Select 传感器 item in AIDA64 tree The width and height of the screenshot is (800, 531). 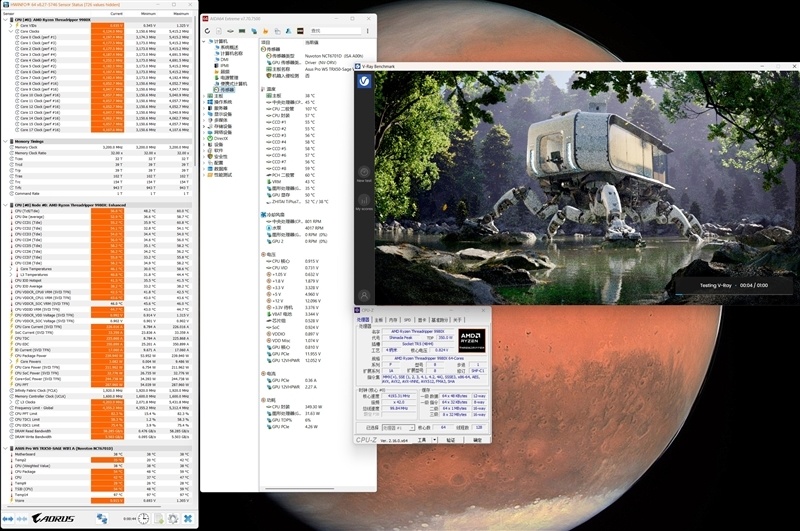225,88
